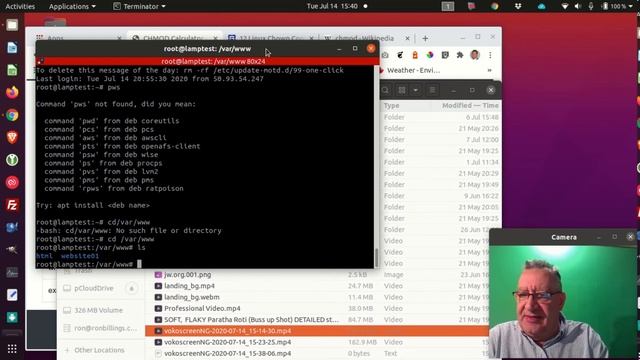Select pCloudDrive in file manager sidebar
The width and height of the screenshot is (640, 360).
(x=94, y=288)
